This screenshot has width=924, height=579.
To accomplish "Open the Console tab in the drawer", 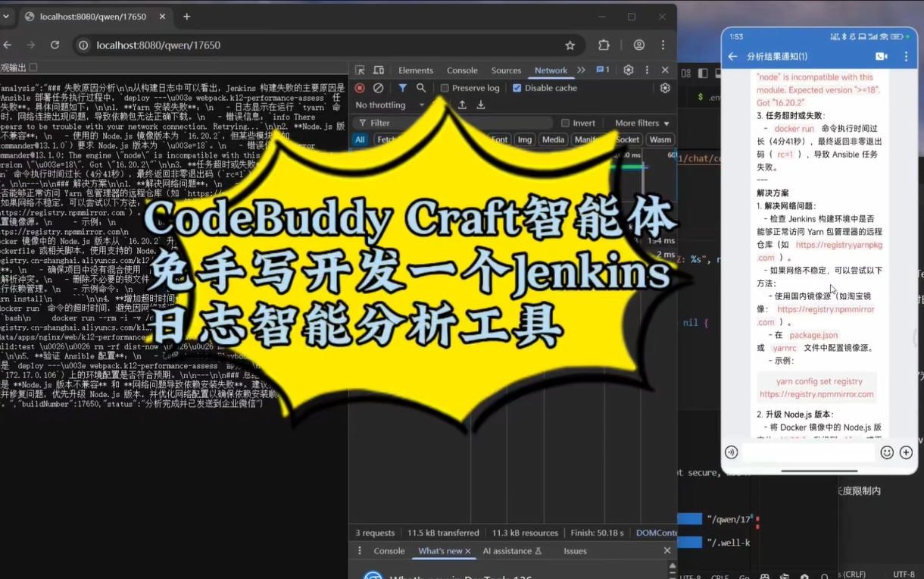I will coord(389,551).
